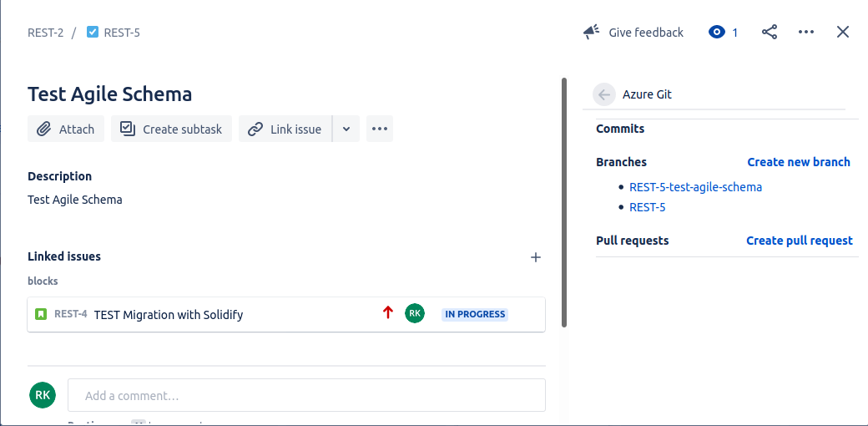868x426 pixels.
Task: Open REST-5 breadcrumb link
Action: [122, 33]
